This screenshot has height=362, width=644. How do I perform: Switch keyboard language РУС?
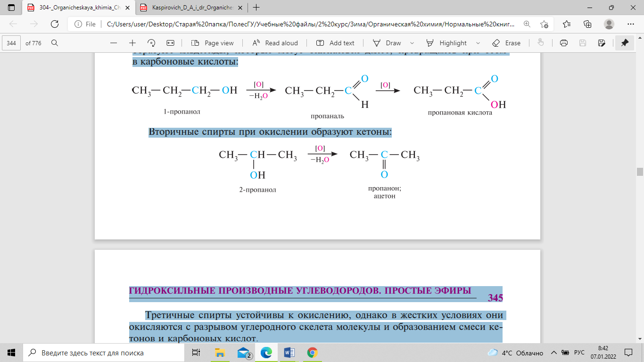tap(579, 353)
